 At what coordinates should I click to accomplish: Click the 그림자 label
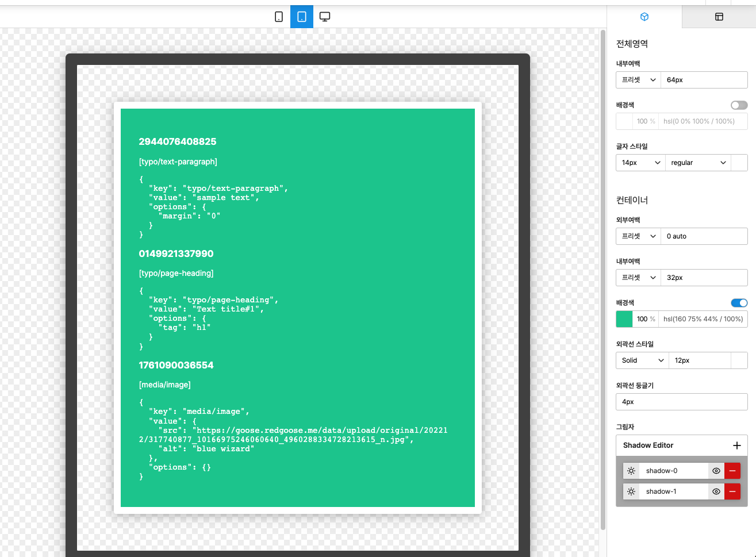click(625, 427)
